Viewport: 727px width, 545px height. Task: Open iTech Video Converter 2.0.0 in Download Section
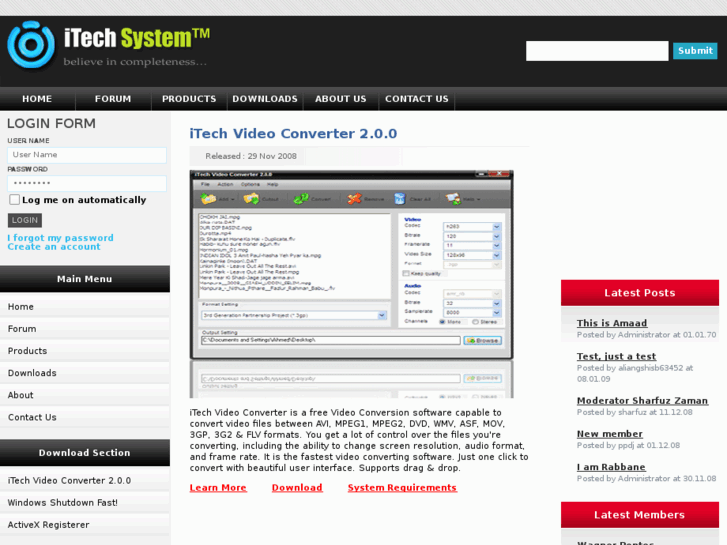(85, 481)
